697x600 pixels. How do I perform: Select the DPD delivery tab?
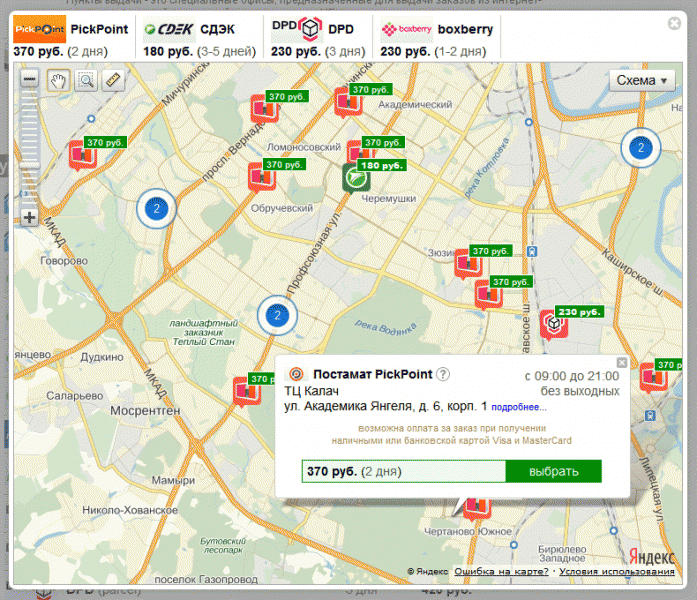pos(318,37)
